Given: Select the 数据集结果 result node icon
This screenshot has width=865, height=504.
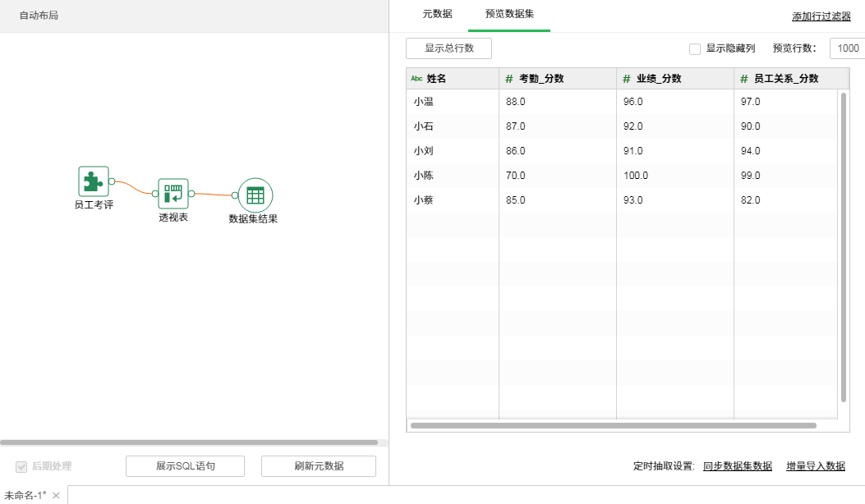Looking at the screenshot, I should pyautogui.click(x=255, y=195).
